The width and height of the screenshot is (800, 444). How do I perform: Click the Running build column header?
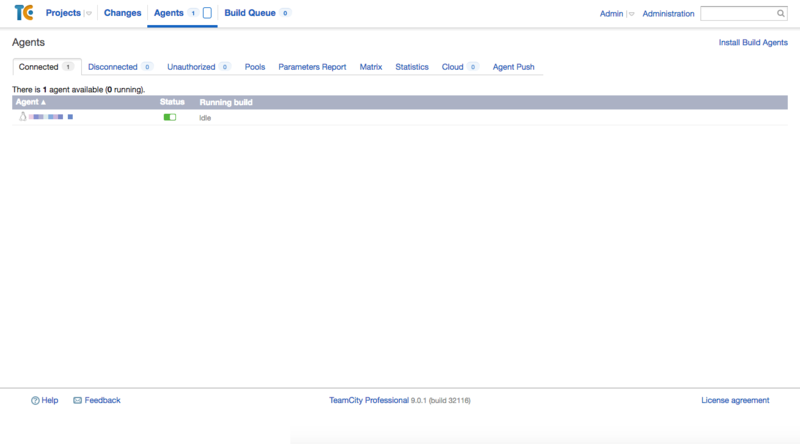[226, 103]
